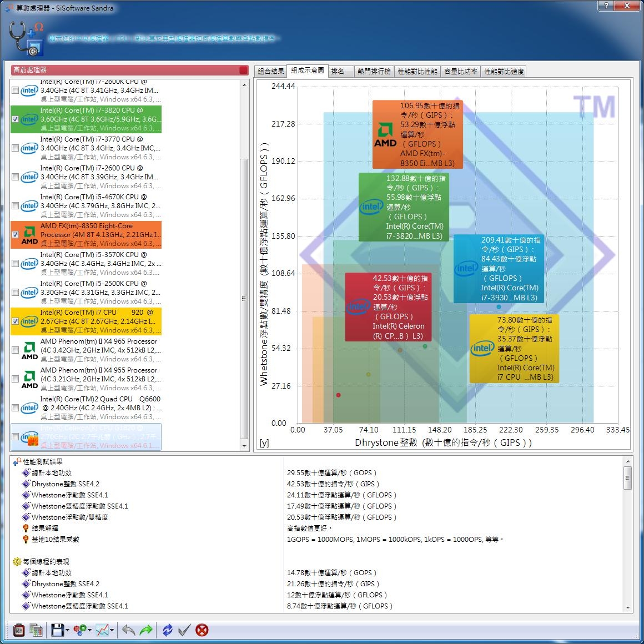Click the Intel logo beside i7-3820 list entry

[x=29, y=119]
